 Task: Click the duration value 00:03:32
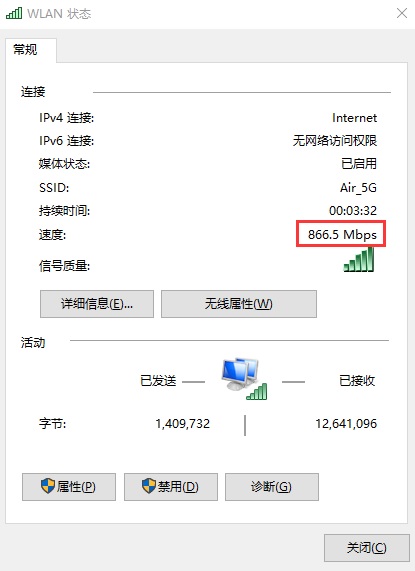coord(353,210)
